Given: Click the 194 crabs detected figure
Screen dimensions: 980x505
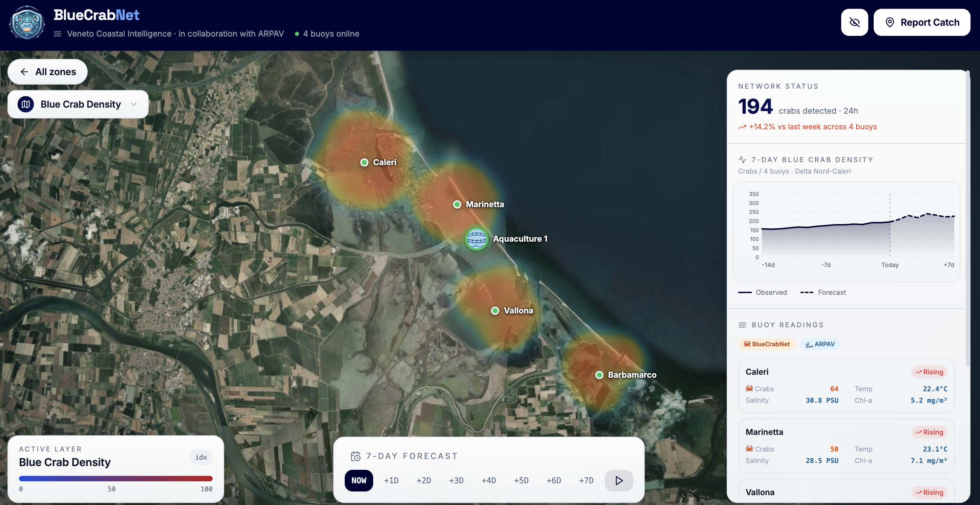Looking at the screenshot, I should pos(755,107).
